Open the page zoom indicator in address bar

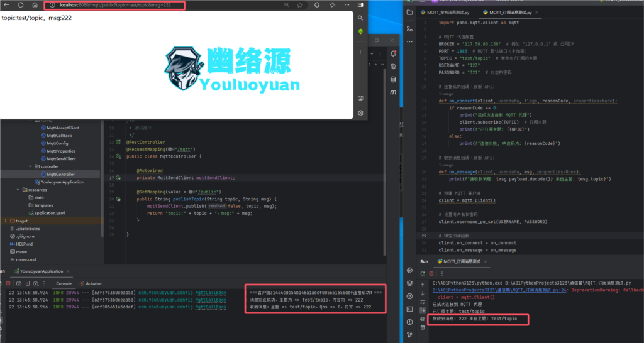click(286, 5)
